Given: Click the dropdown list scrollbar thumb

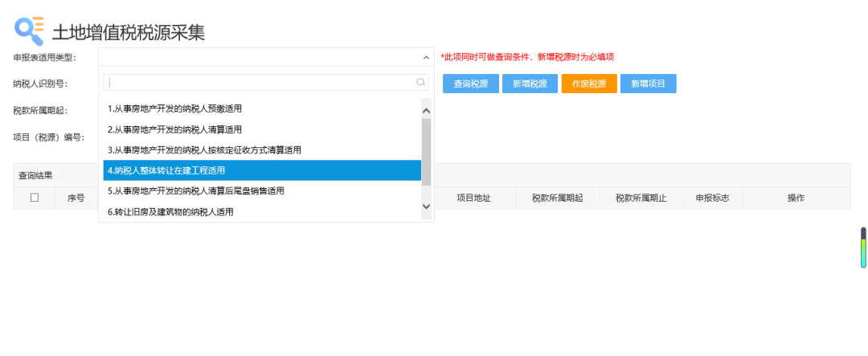Looking at the screenshot, I should click(x=426, y=152).
